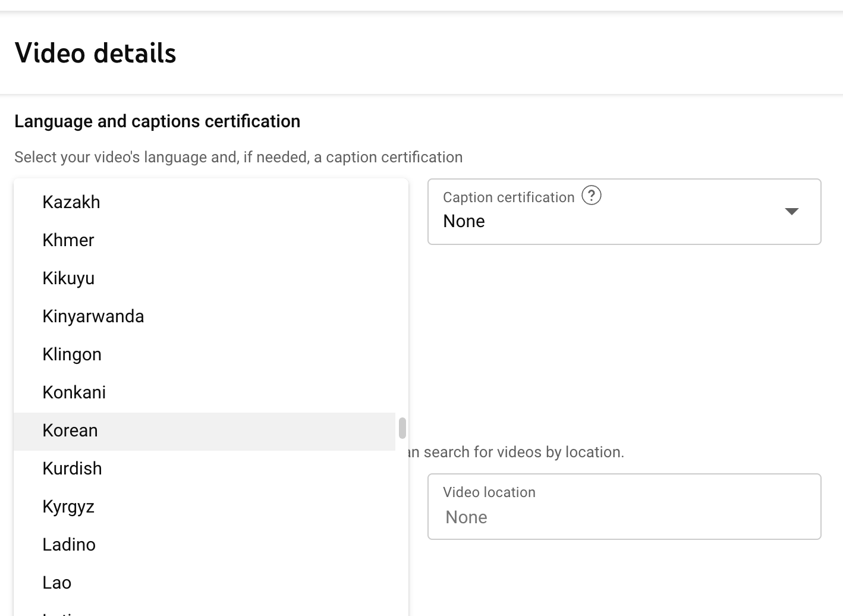843x616 pixels.
Task: Click the Caption certification dropdown arrow
Action: coord(791,212)
